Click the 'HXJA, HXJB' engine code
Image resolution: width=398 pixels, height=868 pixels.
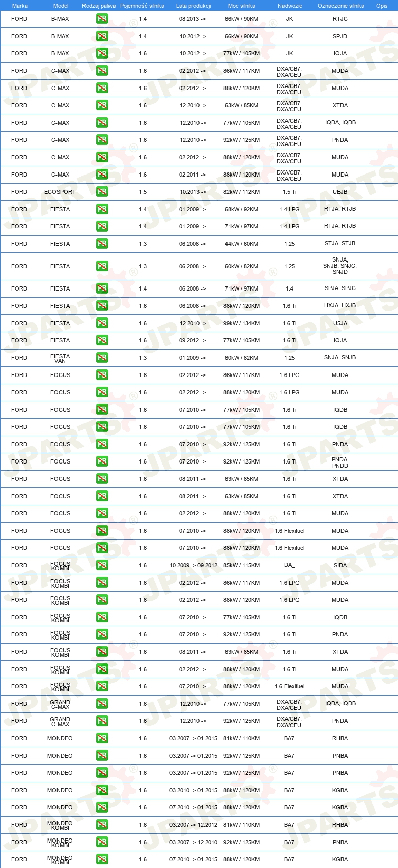(340, 305)
